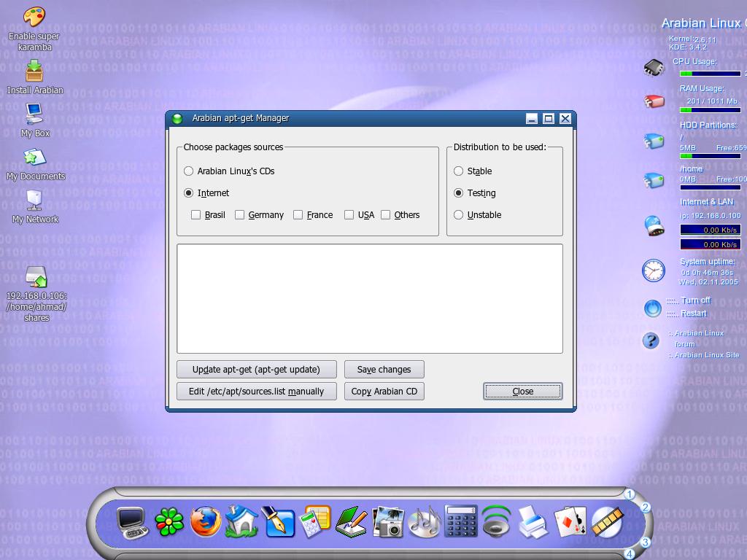The width and height of the screenshot is (747, 560).
Task: Switch to desktop 3 on dock pager
Action: [645, 542]
